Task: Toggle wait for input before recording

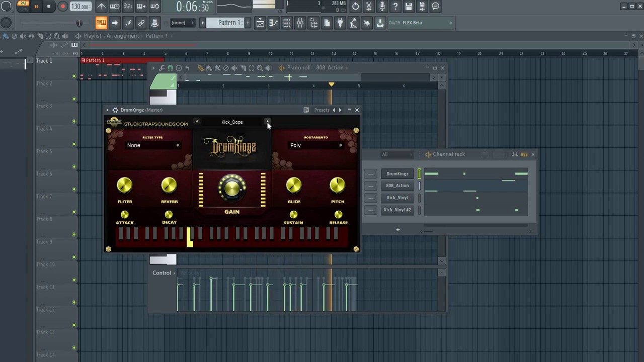Action: [114, 7]
